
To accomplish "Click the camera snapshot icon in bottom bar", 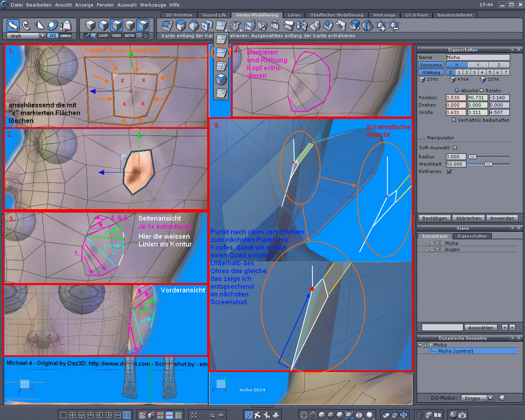I will (x=462, y=415).
